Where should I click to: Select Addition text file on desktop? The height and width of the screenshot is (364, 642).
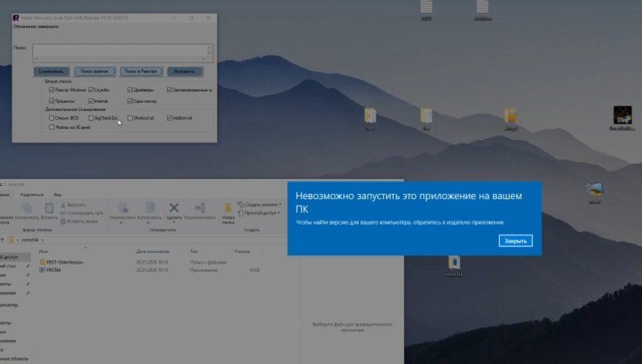coord(483,9)
